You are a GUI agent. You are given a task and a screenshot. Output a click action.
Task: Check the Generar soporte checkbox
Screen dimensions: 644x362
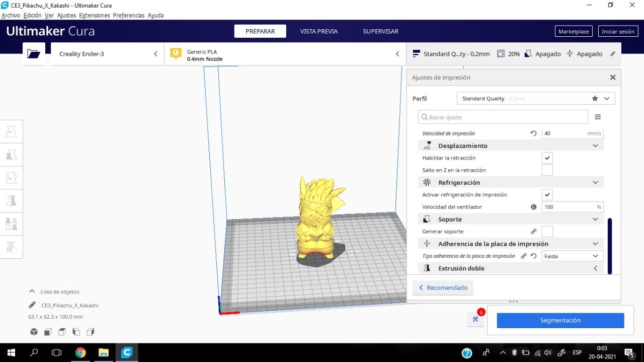[x=547, y=232]
